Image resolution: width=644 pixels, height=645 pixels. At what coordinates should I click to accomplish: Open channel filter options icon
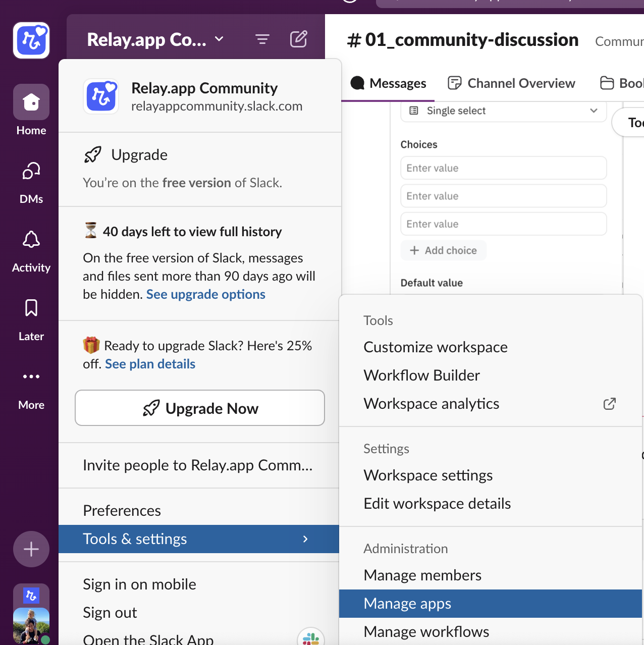coord(262,38)
